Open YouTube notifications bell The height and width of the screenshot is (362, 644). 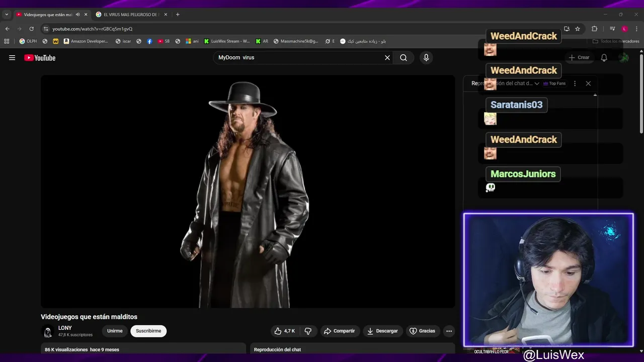point(604,58)
